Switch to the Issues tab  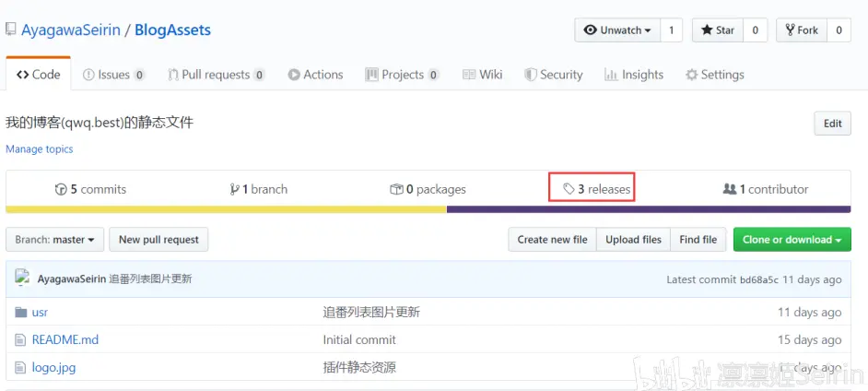click(x=113, y=75)
